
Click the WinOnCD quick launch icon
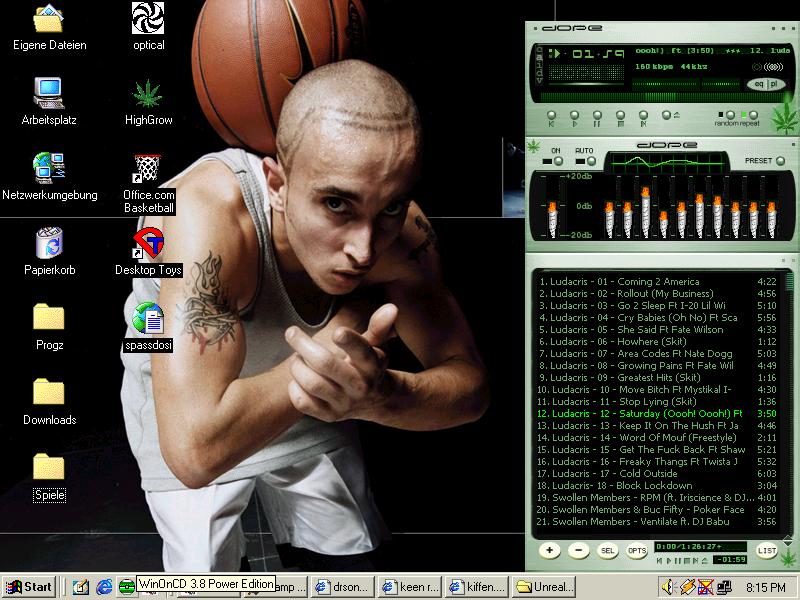[127, 587]
